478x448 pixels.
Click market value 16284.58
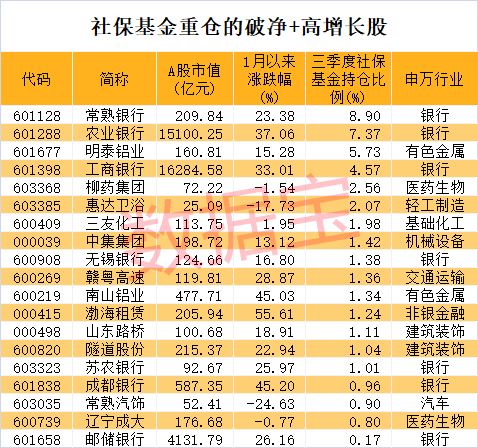pyautogui.click(x=191, y=170)
